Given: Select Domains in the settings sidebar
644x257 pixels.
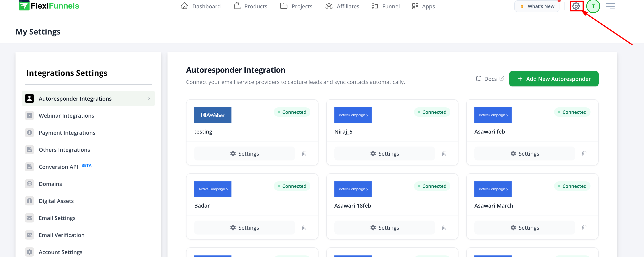Looking at the screenshot, I should point(50,184).
